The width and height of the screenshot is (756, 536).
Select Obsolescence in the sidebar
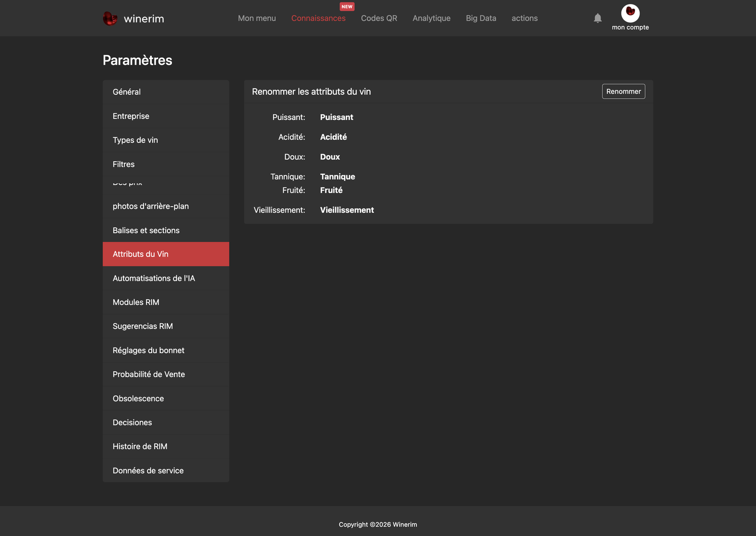tap(166, 398)
